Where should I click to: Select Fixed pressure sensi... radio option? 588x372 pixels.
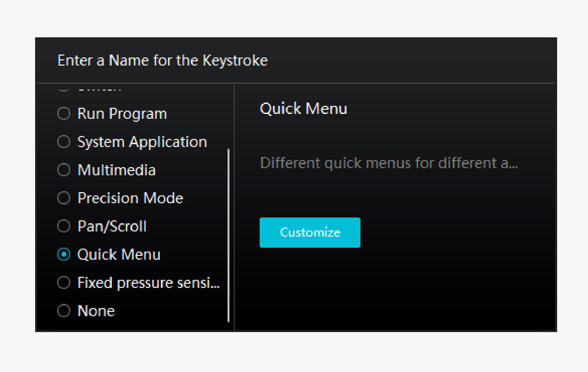(x=64, y=283)
